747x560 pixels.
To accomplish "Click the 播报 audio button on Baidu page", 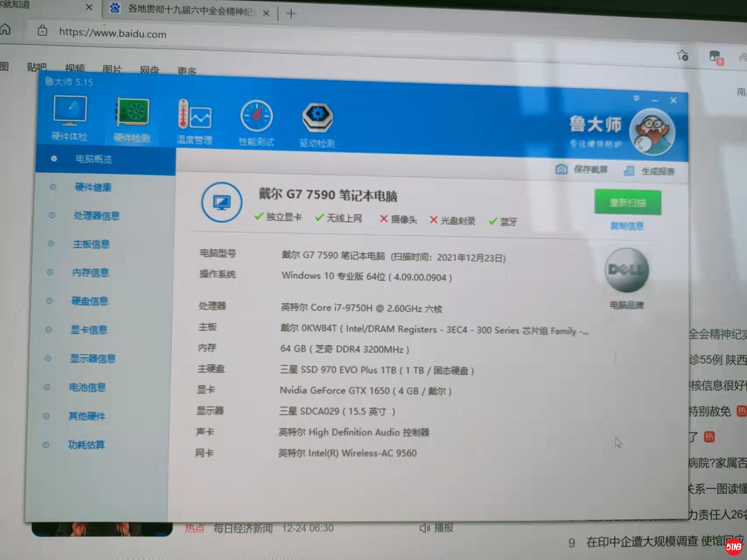I will (x=437, y=528).
